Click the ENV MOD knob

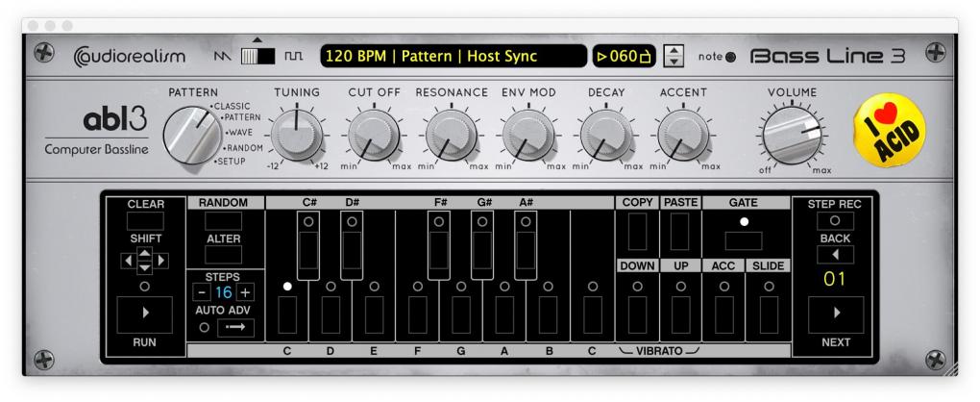[528, 135]
